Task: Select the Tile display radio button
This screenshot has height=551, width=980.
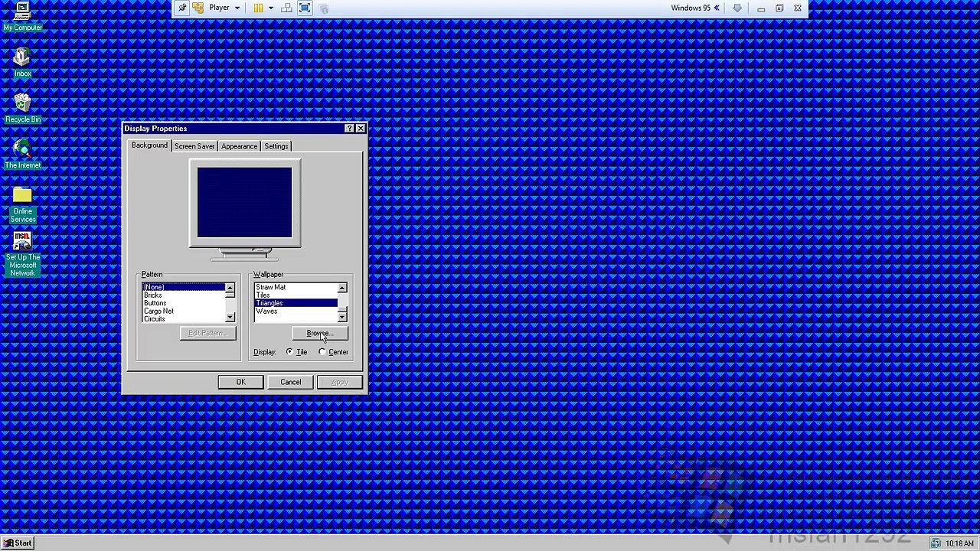Action: pyautogui.click(x=289, y=352)
